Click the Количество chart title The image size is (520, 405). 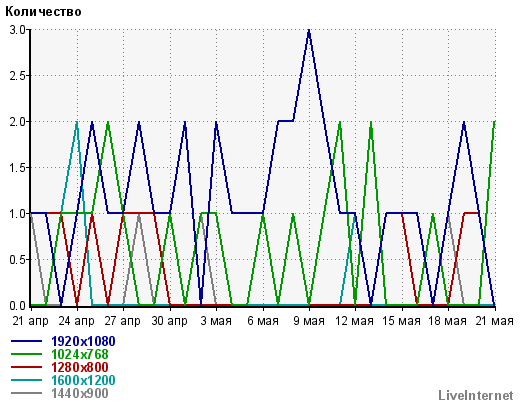point(43,12)
